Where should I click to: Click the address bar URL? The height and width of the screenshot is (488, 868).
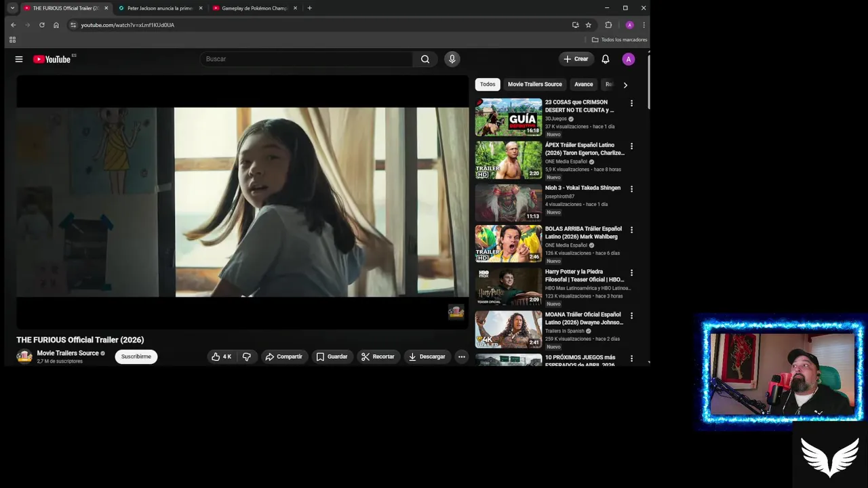(127, 25)
